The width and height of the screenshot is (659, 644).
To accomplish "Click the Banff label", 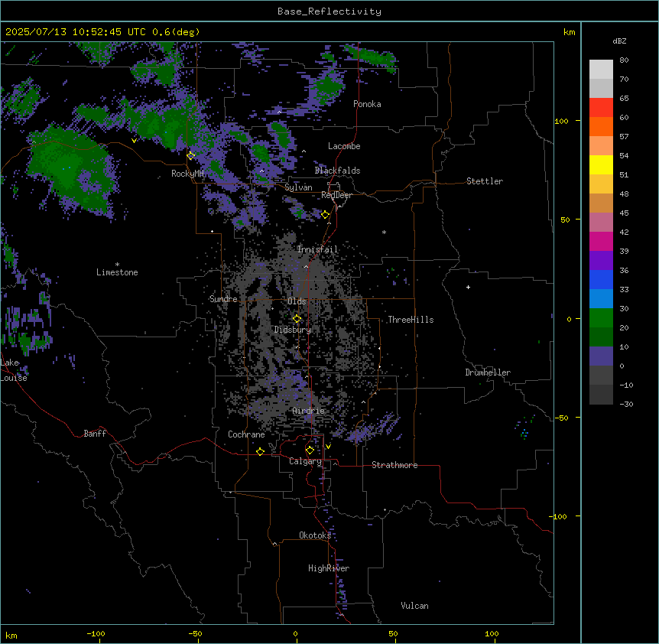I will pos(95,434).
